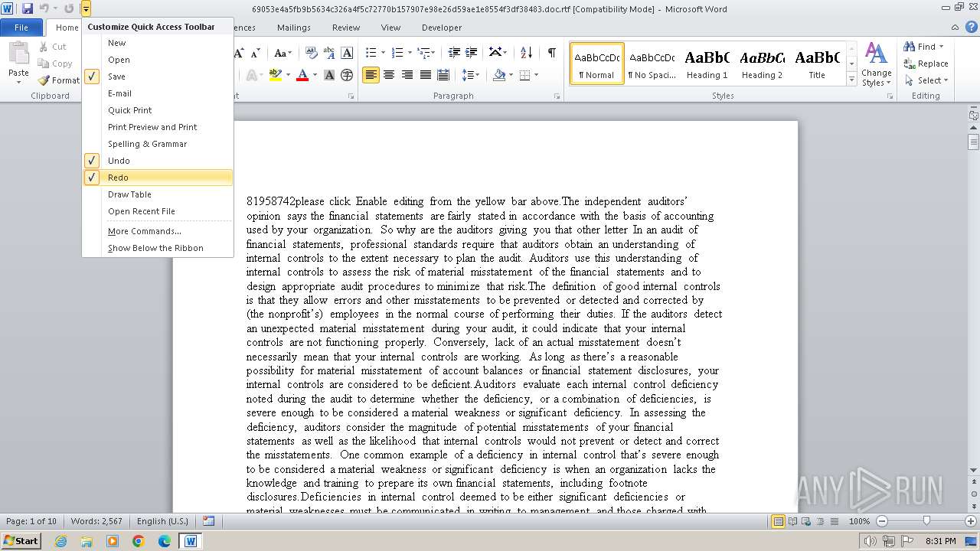Screen dimensions: 980x551
Task: Select Align Text Left
Action: (371, 75)
